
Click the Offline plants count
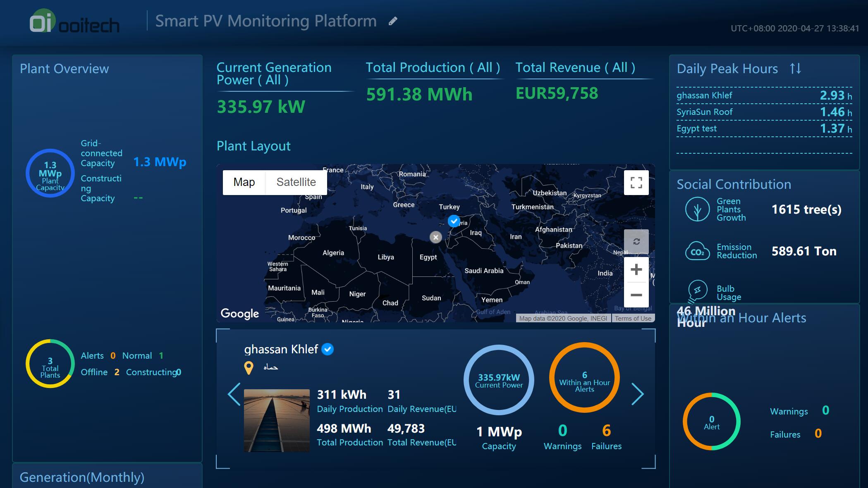point(117,372)
